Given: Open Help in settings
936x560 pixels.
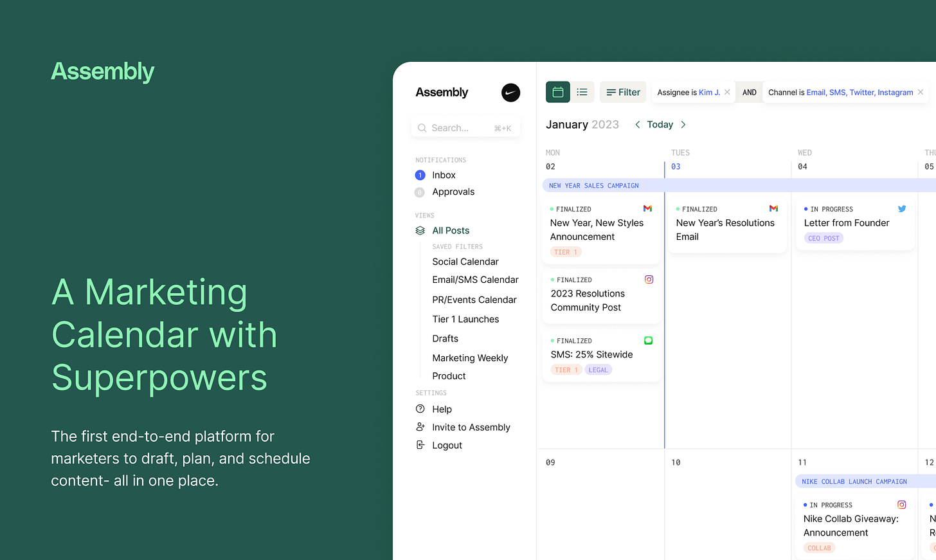Looking at the screenshot, I should [442, 409].
